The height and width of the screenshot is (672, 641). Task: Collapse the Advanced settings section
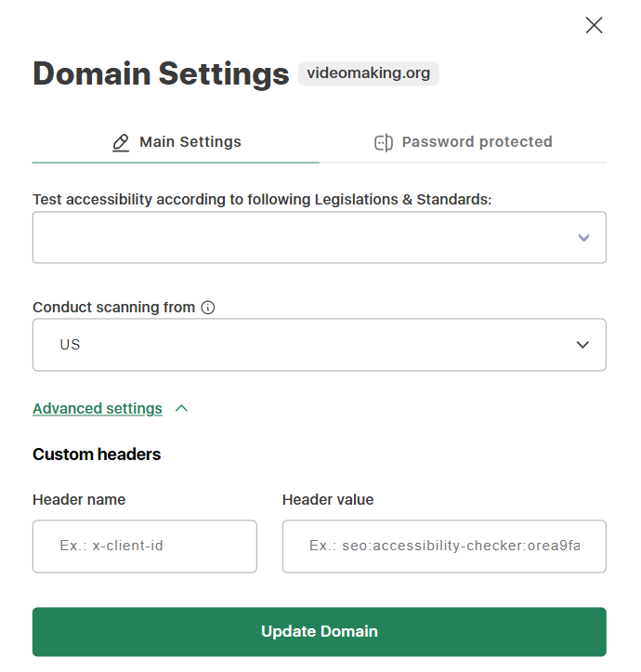[98, 409]
